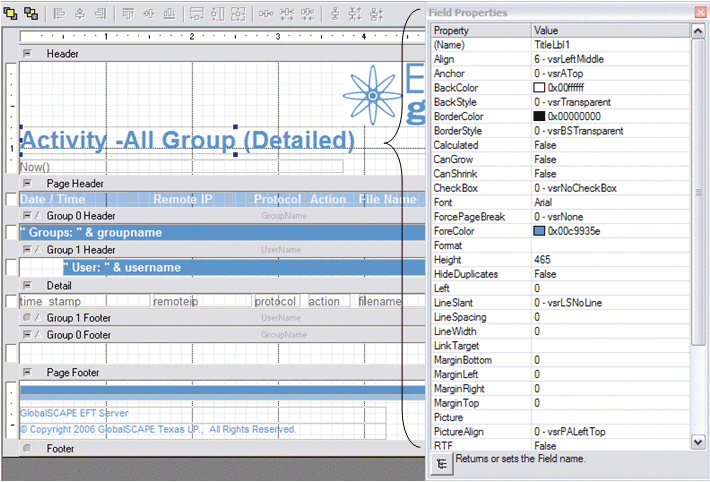Collapse the Detail section
This screenshot has height=482, width=710.
pos(27,285)
